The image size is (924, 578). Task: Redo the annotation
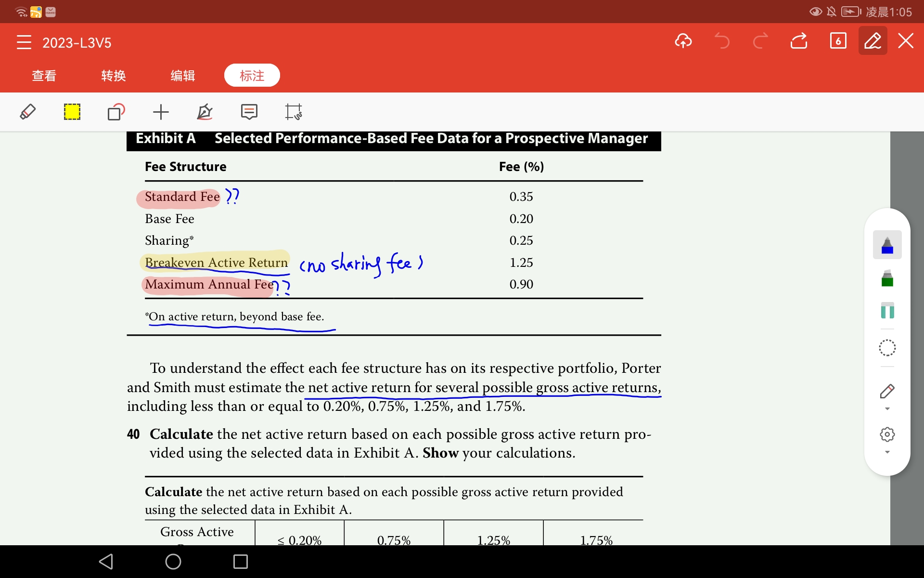[760, 41]
